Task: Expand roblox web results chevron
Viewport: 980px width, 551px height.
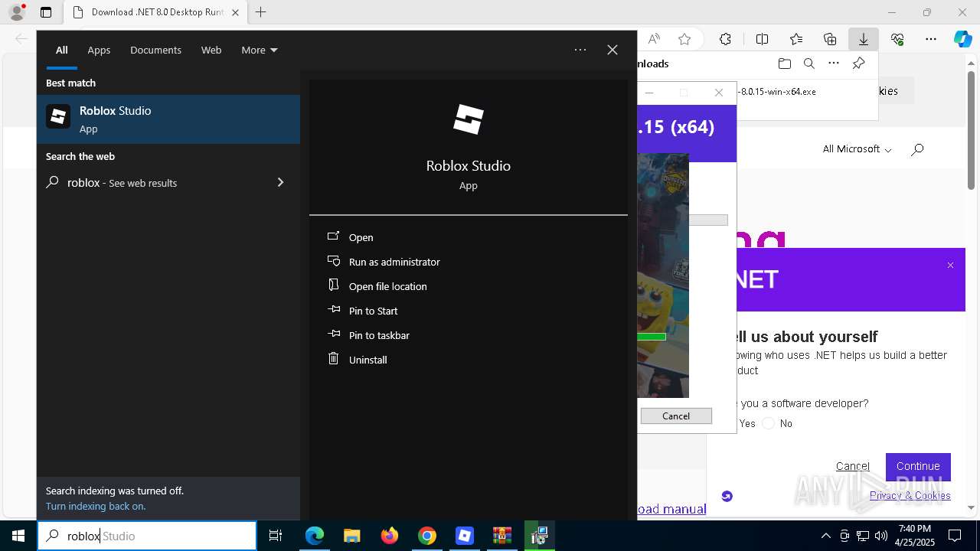Action: point(280,182)
